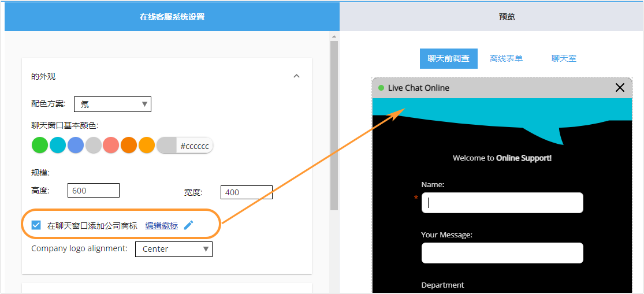The height and width of the screenshot is (294, 644).
Task: Select the 聊天室 preview tab
Action: coord(564,58)
